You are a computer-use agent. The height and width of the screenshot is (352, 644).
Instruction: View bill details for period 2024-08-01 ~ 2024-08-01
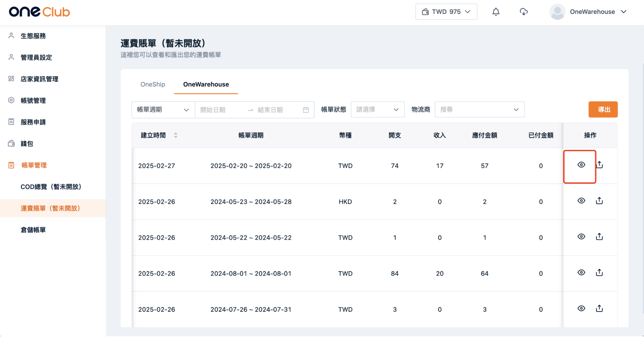[x=581, y=272]
